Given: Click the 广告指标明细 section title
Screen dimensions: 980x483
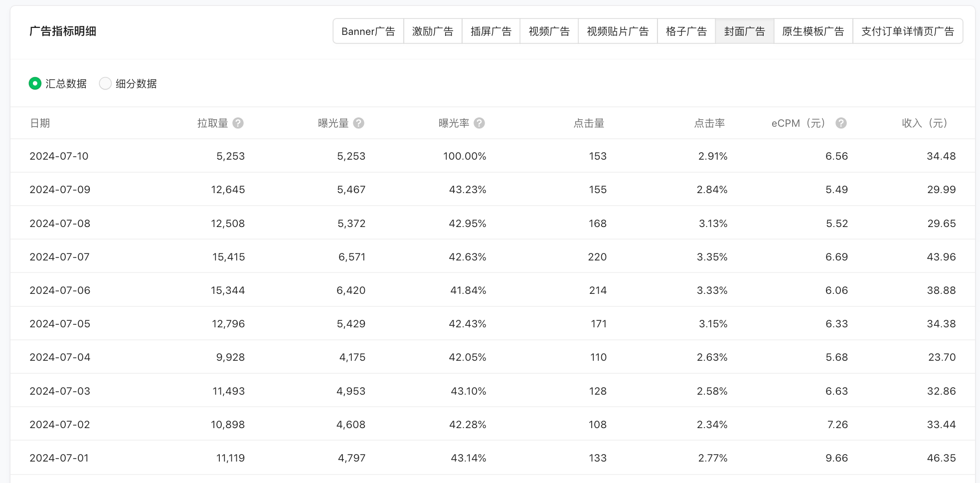Looking at the screenshot, I should [63, 31].
